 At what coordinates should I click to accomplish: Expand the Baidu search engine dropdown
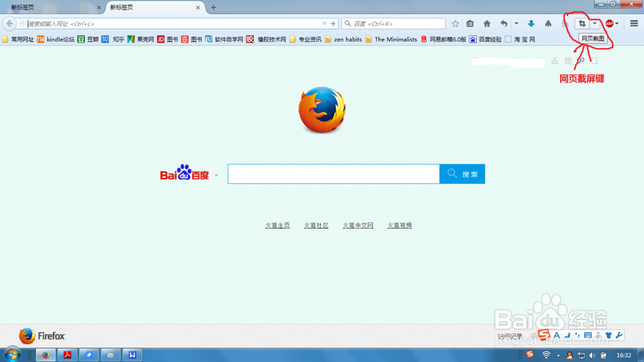(216, 175)
